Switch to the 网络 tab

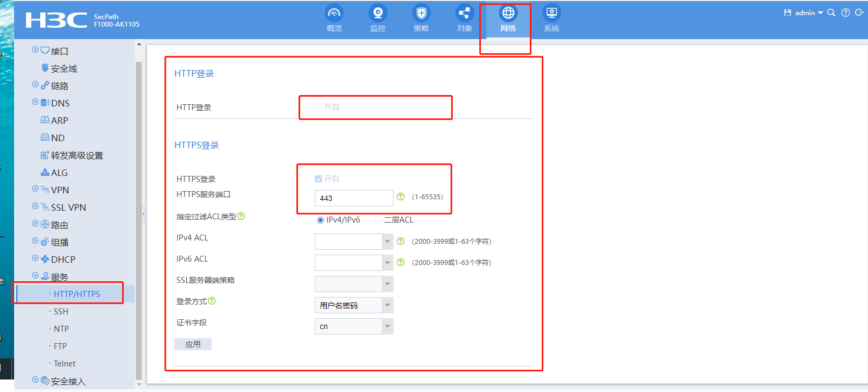(508, 19)
